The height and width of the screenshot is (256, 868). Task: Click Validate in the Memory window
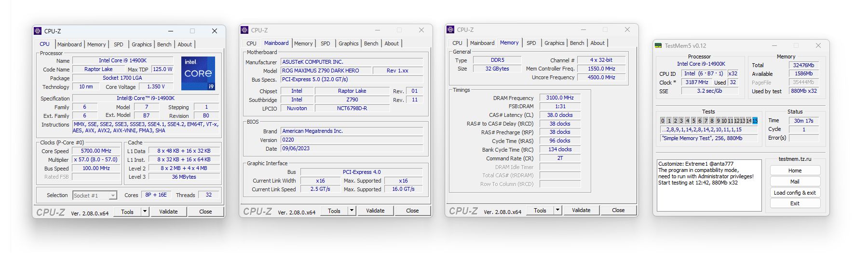(581, 210)
